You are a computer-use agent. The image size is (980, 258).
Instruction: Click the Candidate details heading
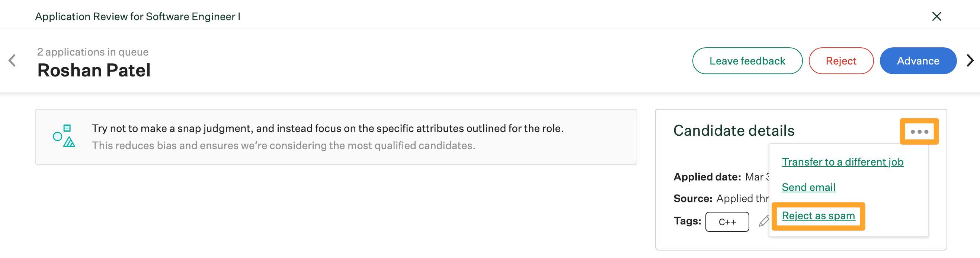pos(734,131)
